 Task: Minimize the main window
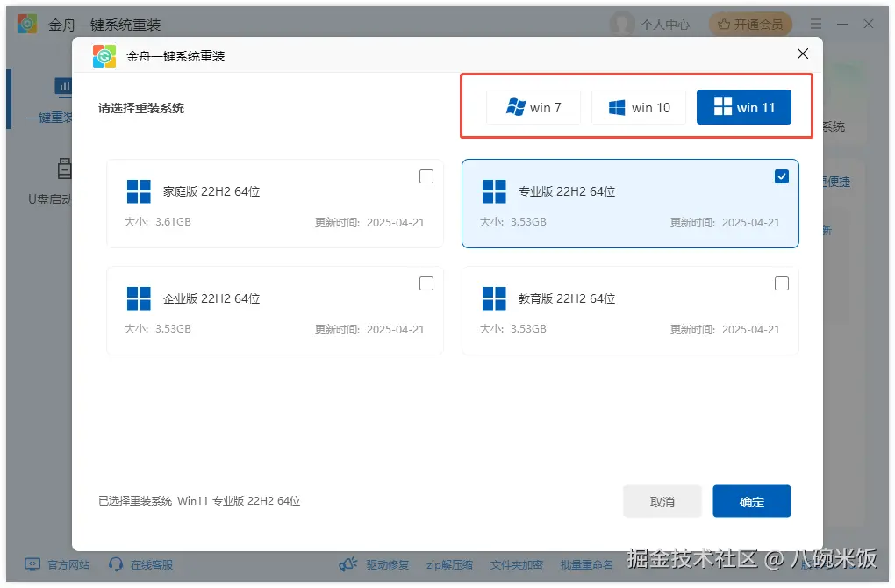coord(842,24)
